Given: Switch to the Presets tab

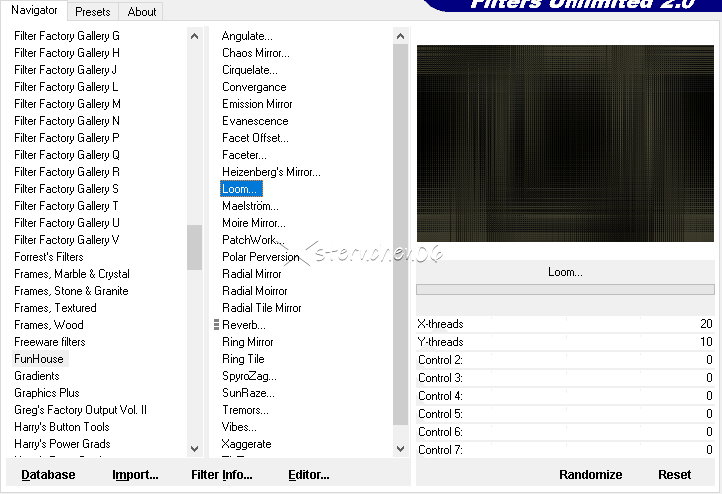Looking at the screenshot, I should (93, 12).
